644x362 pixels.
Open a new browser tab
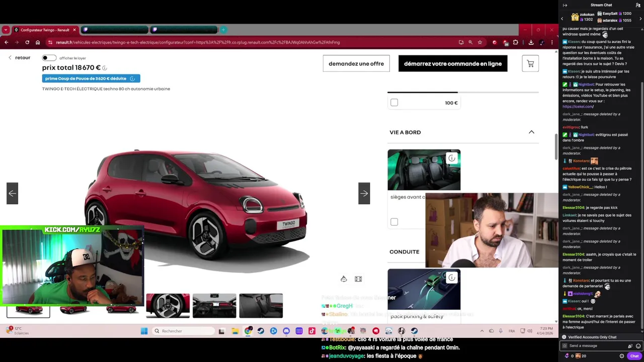point(223,30)
